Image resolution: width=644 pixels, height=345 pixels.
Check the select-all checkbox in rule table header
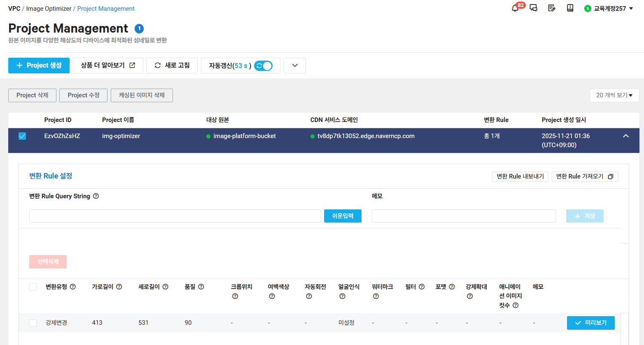(33, 287)
